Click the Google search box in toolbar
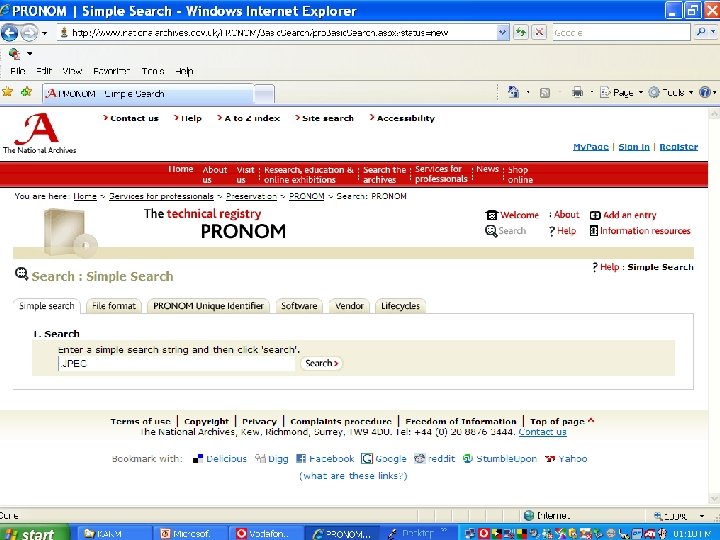The height and width of the screenshot is (540, 720). 621,33
